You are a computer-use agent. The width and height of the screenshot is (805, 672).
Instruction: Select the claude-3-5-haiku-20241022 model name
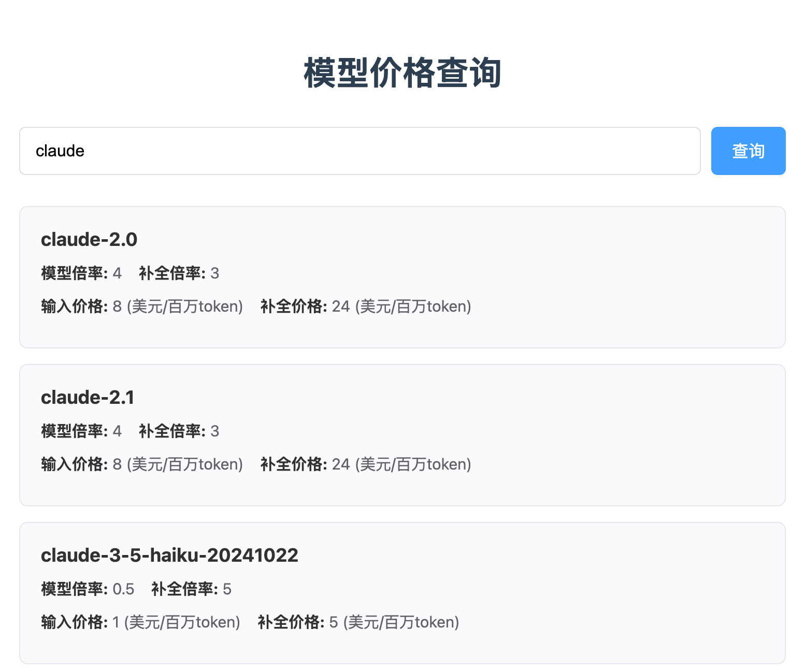point(169,555)
